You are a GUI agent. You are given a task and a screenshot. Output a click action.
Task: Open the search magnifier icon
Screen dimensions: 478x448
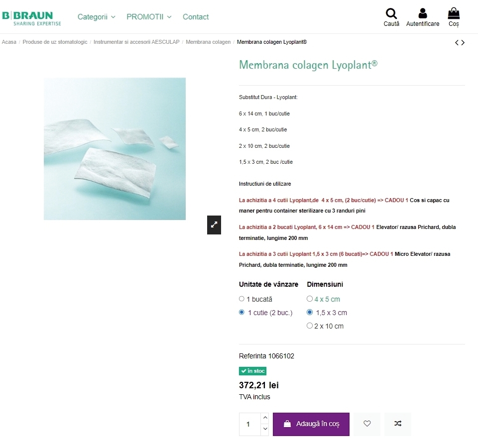pyautogui.click(x=391, y=13)
